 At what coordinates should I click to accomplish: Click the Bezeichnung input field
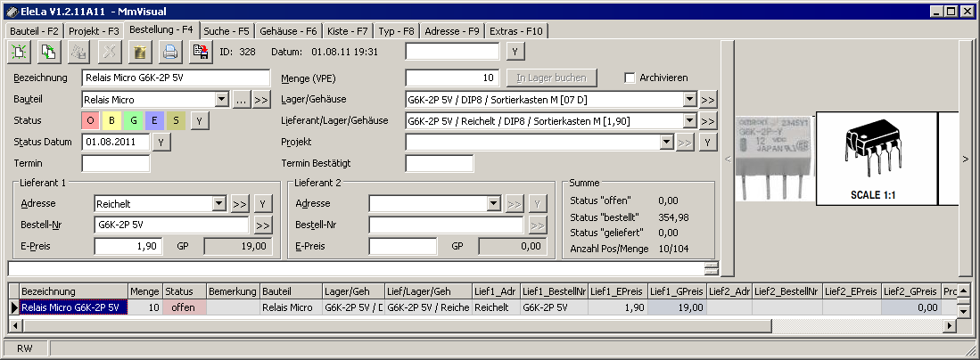click(x=176, y=78)
